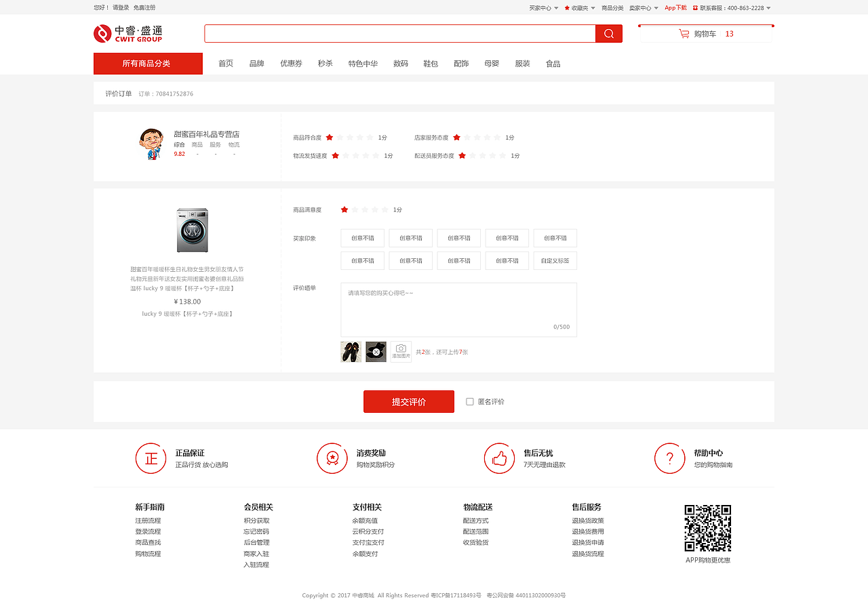Open the 秒杀 flash sale menu item
Image resolution: width=868 pixels, height=606 pixels.
tap(325, 63)
